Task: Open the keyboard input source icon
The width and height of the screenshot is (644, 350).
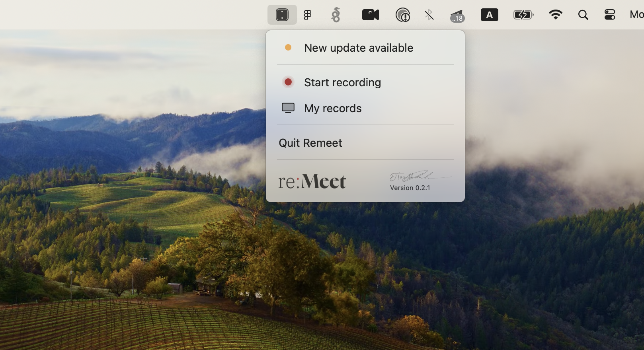Action: pos(489,15)
